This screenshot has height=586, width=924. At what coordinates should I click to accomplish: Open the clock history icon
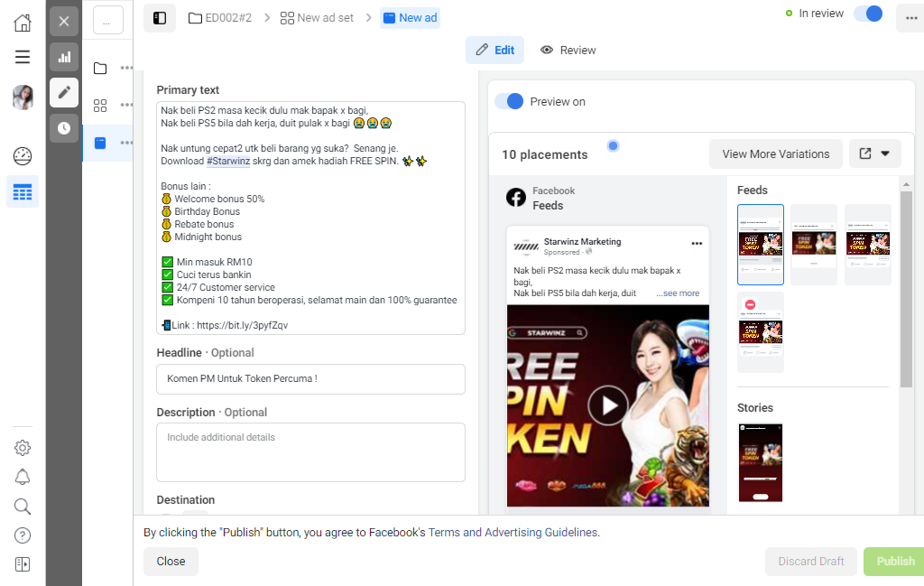click(64, 128)
